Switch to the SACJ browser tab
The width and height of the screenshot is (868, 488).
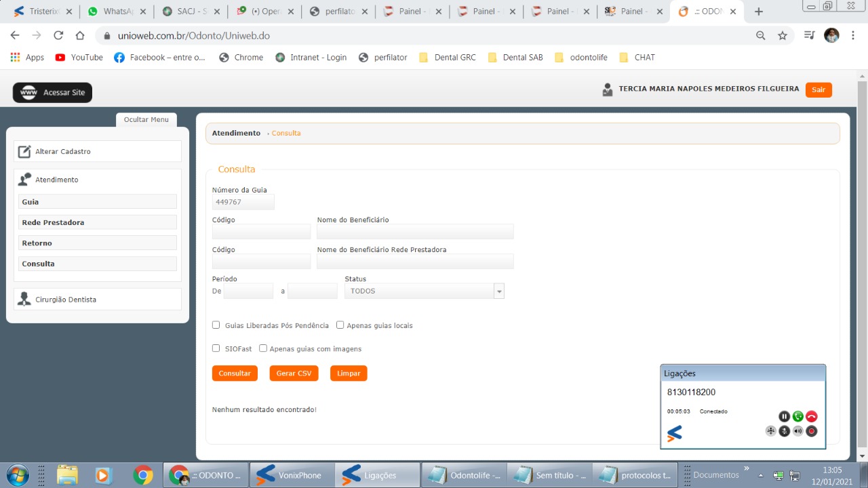(191, 12)
